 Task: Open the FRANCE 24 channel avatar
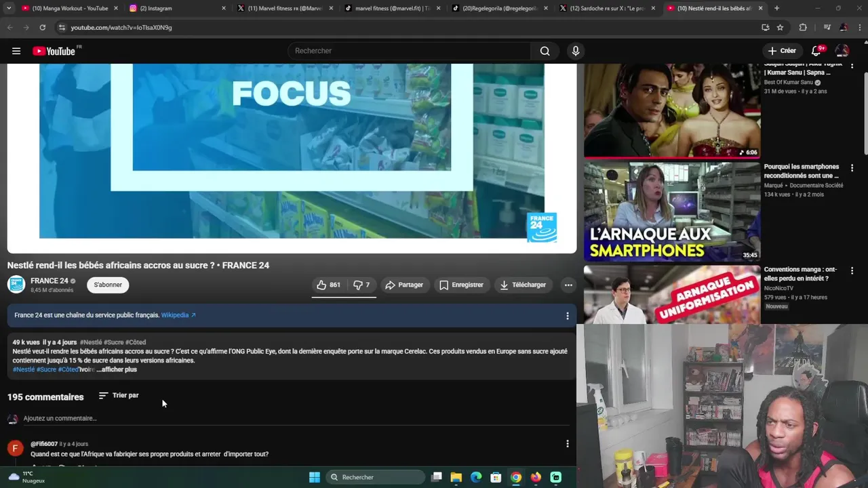pos(16,285)
